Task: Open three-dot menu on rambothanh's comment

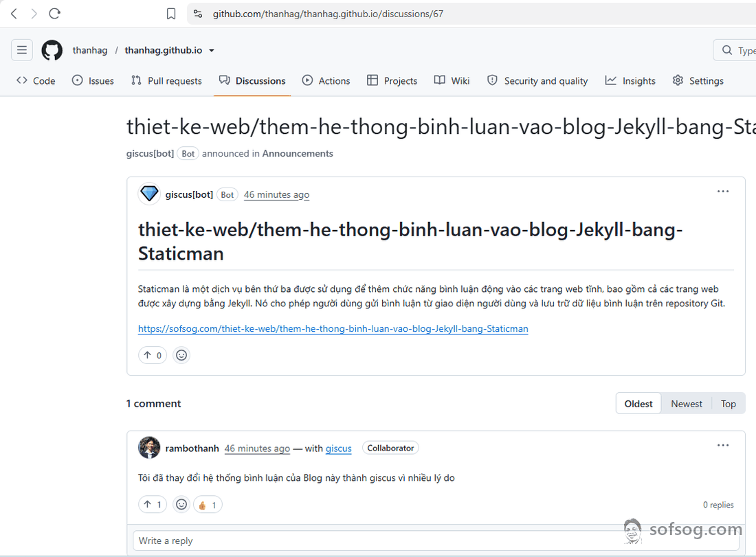Action: click(x=723, y=445)
